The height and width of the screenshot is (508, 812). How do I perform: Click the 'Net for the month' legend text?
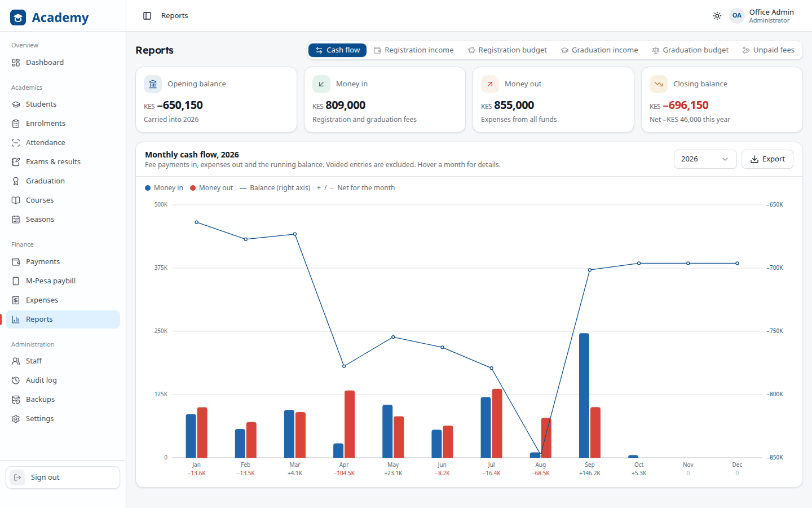[x=366, y=188]
